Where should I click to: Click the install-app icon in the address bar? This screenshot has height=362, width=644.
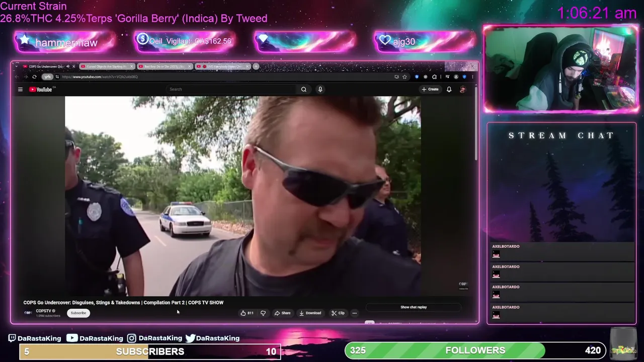(396, 77)
